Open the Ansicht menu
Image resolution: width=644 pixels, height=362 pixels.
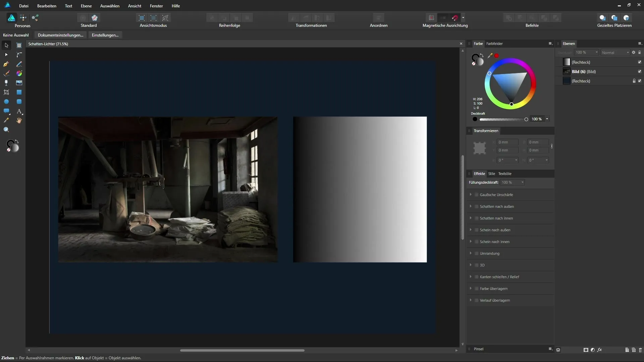tap(135, 6)
